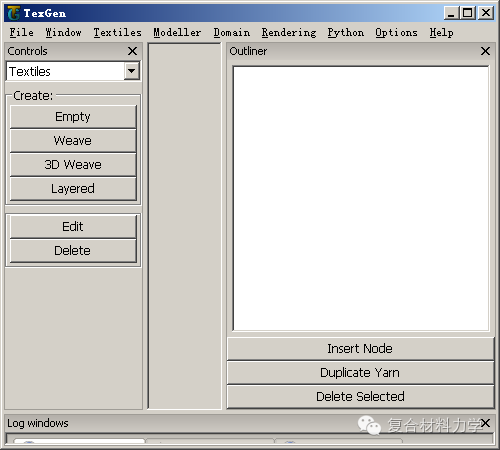The image size is (500, 450).
Task: Click Insert Node in Outliner
Action: (360, 349)
